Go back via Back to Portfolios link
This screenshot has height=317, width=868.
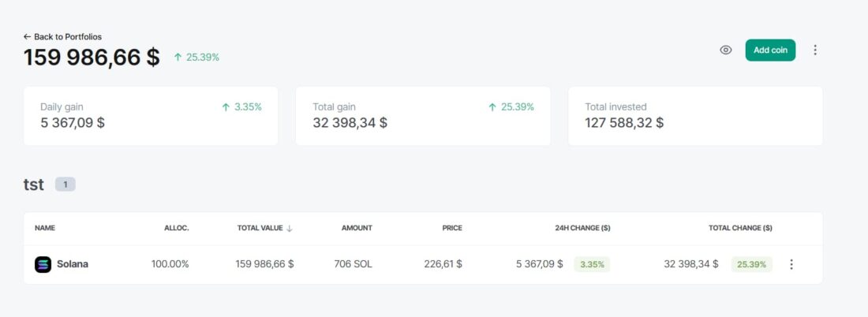[x=67, y=36]
